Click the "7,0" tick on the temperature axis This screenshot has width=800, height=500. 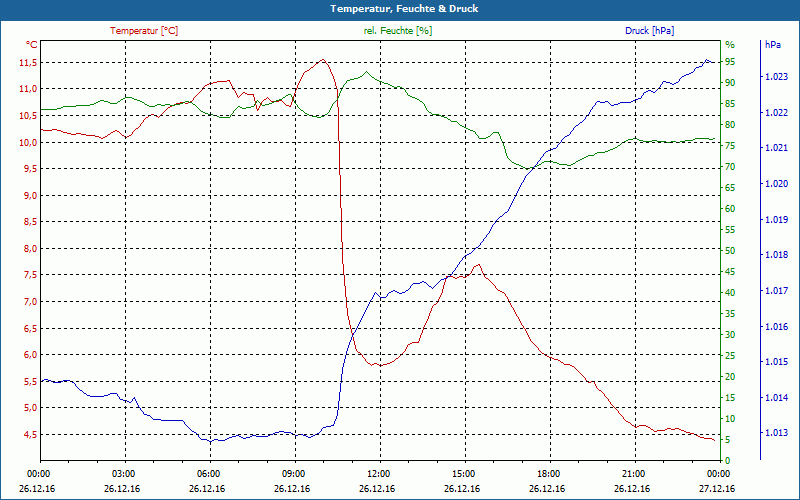(x=30, y=302)
